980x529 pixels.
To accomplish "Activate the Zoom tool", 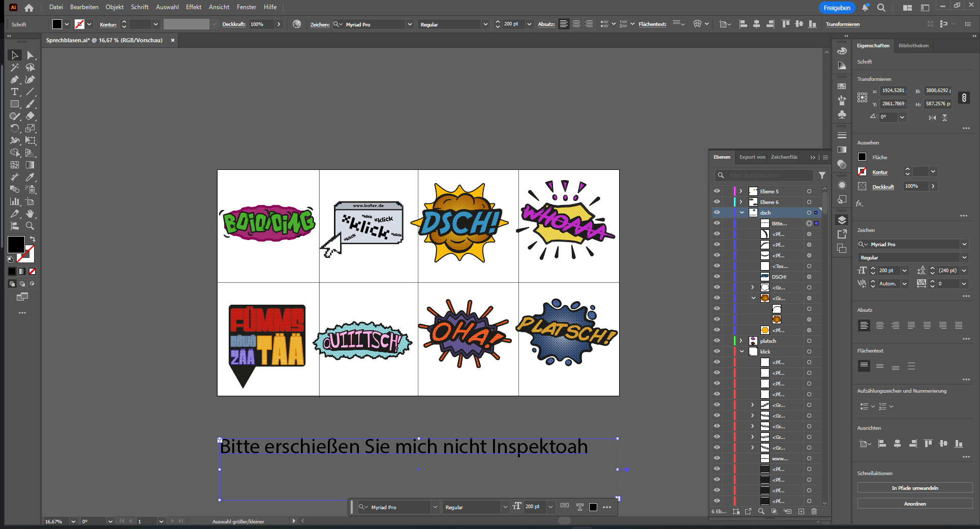I will pos(30,226).
